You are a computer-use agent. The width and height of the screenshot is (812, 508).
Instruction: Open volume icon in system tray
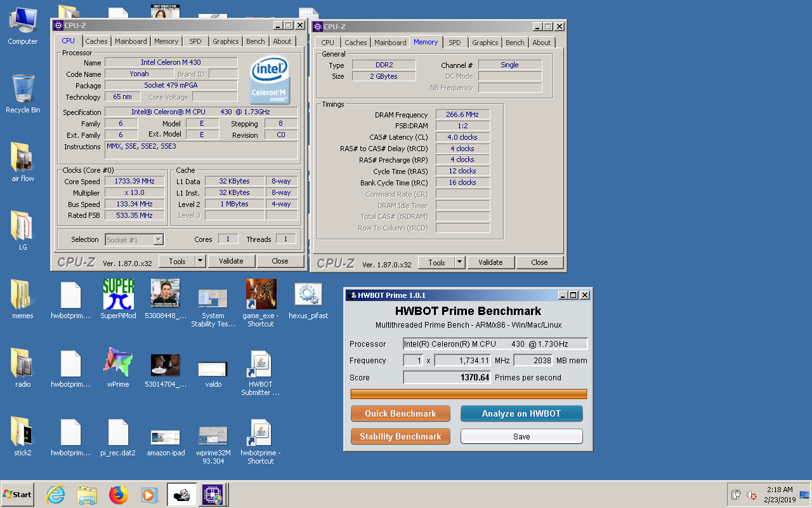pos(752,495)
